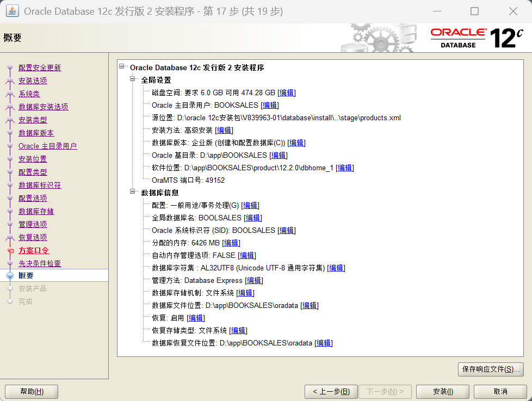Click the blue current-step marker beside 概要
Image resolution: width=532 pixels, height=401 pixels.
(10, 275)
